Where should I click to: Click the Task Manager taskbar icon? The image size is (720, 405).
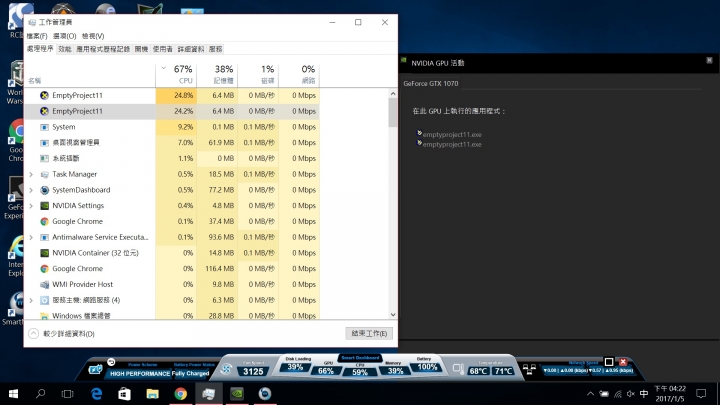(x=209, y=394)
